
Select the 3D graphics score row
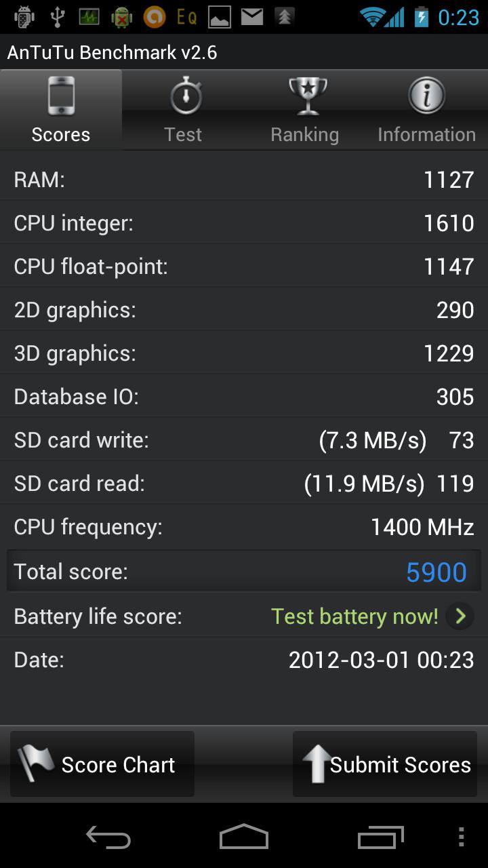pos(244,353)
